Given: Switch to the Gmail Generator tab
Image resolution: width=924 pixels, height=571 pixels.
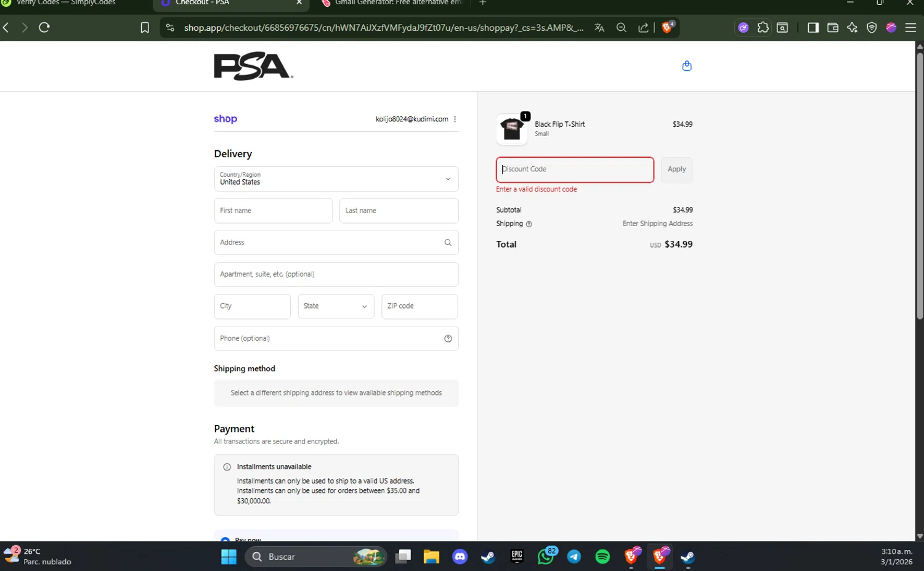Looking at the screenshot, I should coord(392,3).
